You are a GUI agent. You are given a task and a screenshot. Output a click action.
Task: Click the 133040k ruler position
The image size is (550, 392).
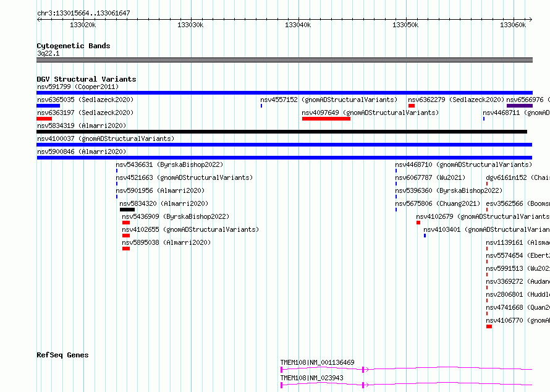tap(298, 25)
